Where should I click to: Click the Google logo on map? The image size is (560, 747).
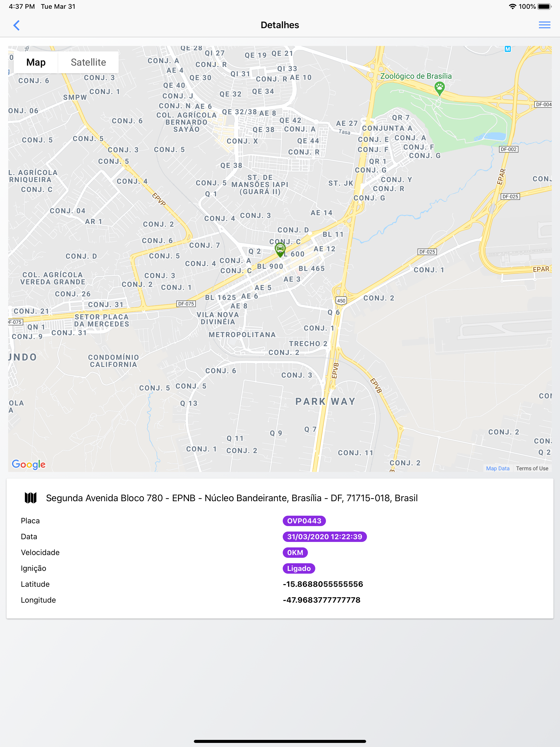(x=29, y=464)
